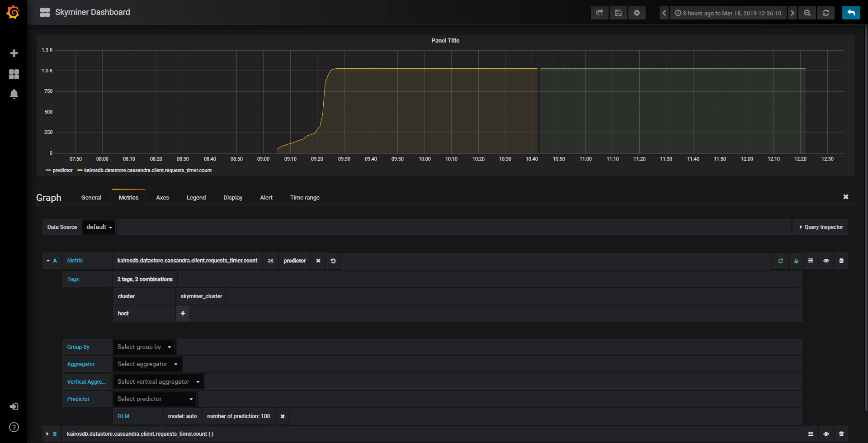
Task: Click the Panel Title header
Action: 445,41
